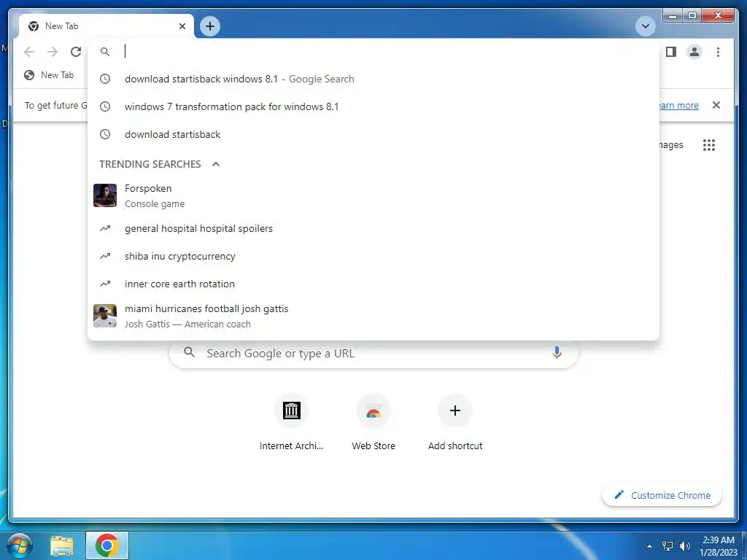Click the Chrome taskbar icon
747x560 pixels.
click(107, 545)
